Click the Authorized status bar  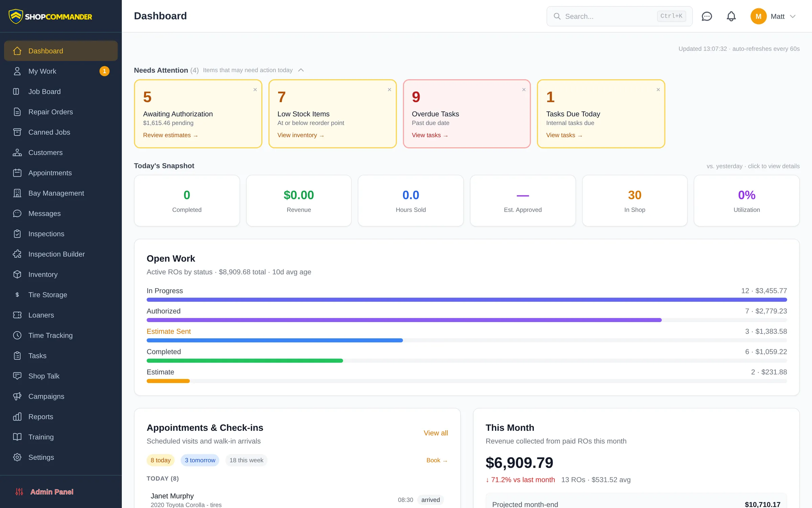[467, 320]
